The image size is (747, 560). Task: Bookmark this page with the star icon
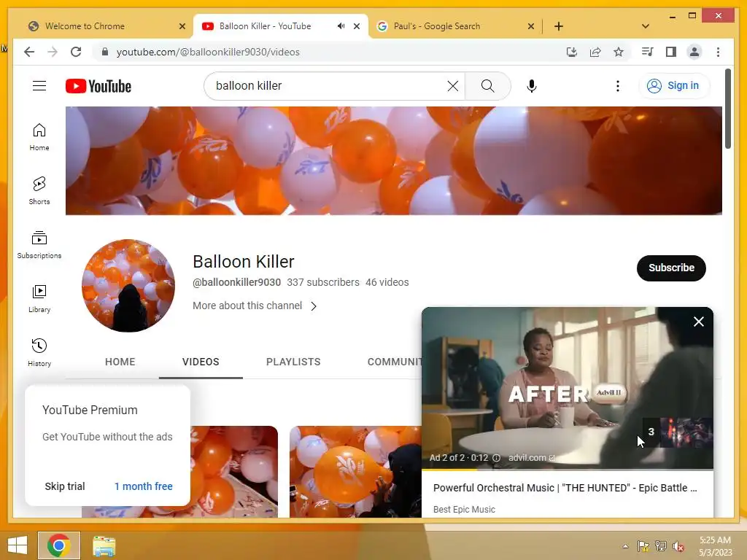click(x=619, y=52)
